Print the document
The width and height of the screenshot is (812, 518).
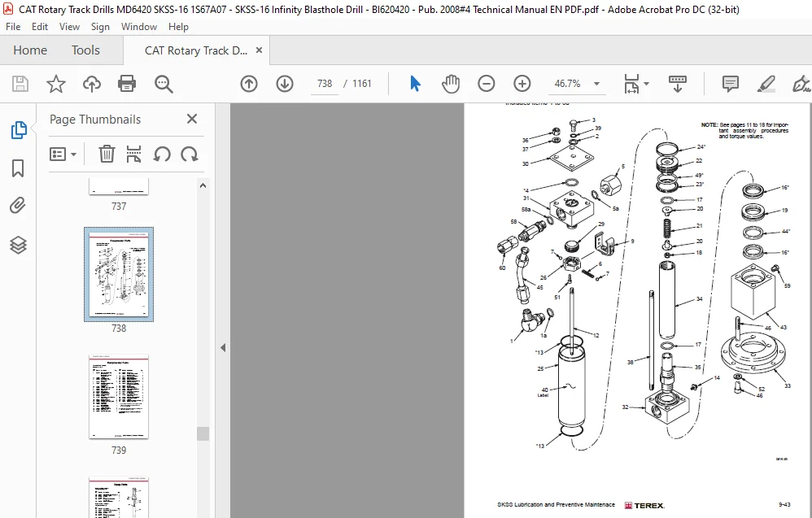pos(127,83)
